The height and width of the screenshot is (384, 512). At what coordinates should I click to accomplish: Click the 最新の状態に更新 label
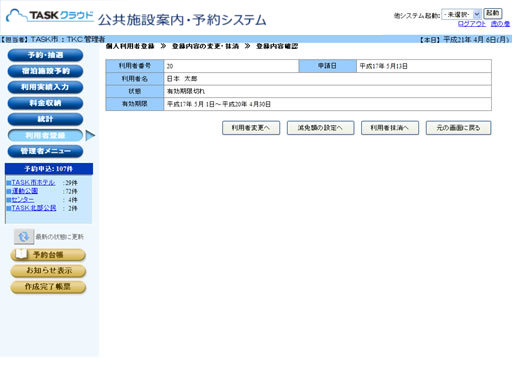coord(60,237)
